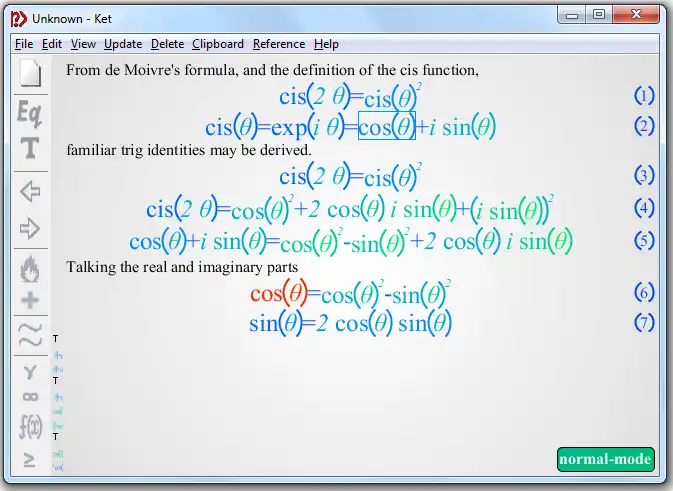Viewport: 673px width, 491px height.
Task: Click equation label (6)
Action: 644,292
